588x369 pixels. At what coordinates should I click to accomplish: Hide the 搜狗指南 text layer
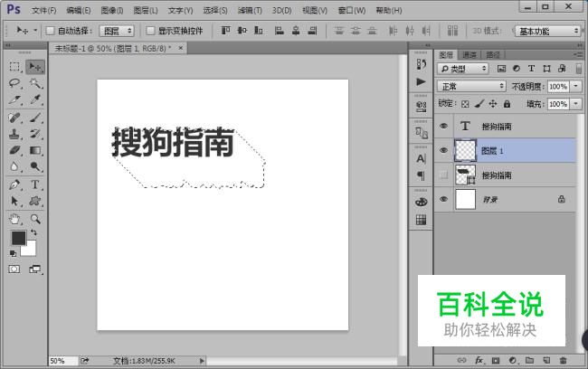coord(443,127)
